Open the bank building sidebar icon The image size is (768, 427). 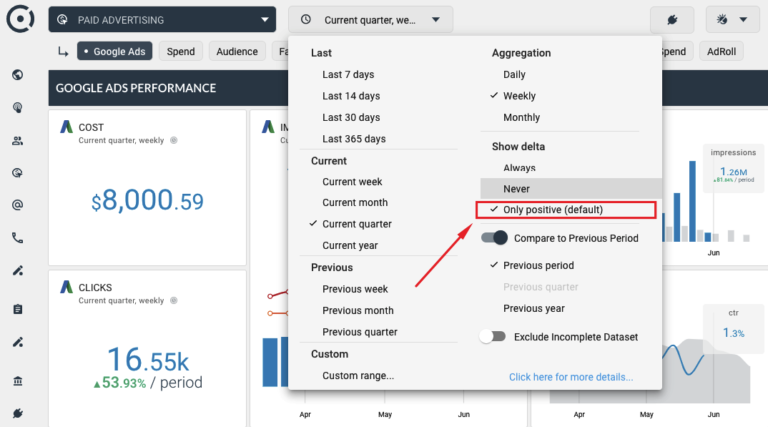tap(18, 381)
